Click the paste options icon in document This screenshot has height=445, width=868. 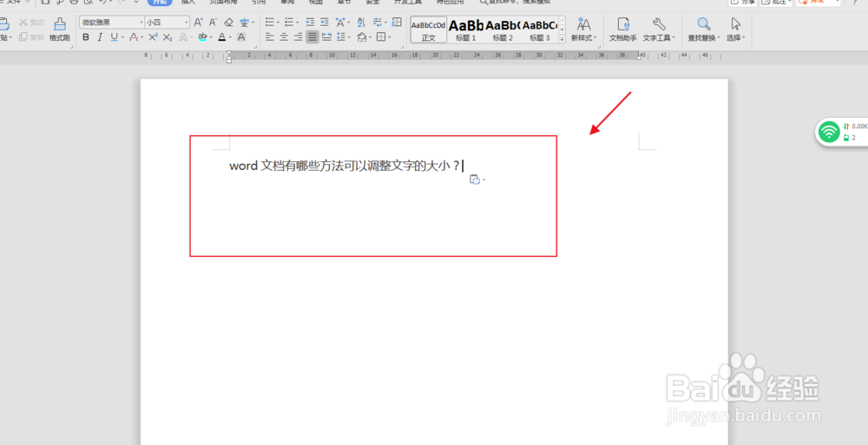[x=475, y=180]
